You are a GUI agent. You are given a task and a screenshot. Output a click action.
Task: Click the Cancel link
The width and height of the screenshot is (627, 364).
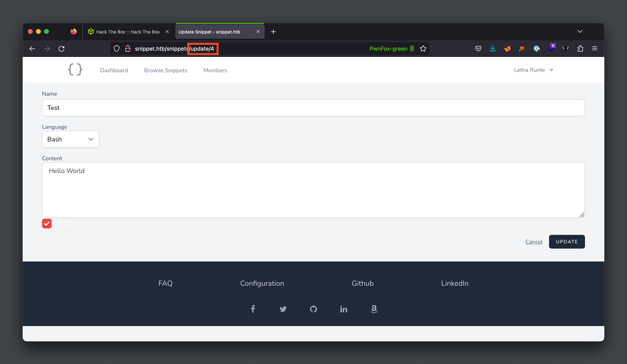534,242
